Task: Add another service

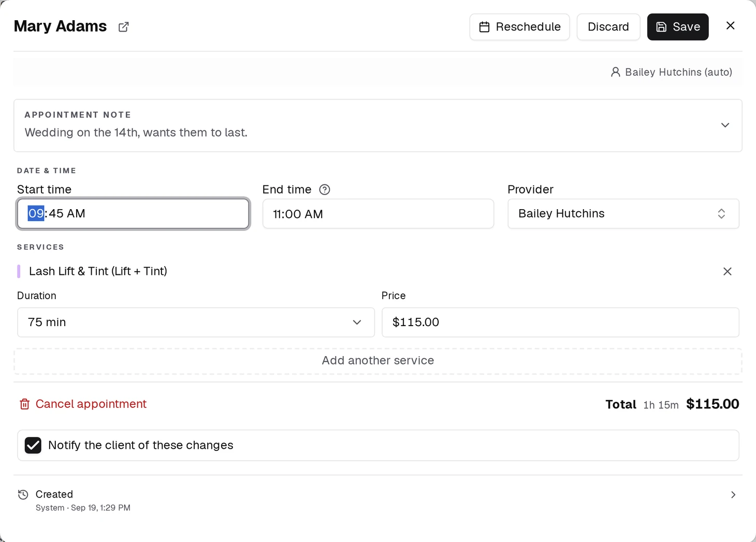Action: point(378,361)
